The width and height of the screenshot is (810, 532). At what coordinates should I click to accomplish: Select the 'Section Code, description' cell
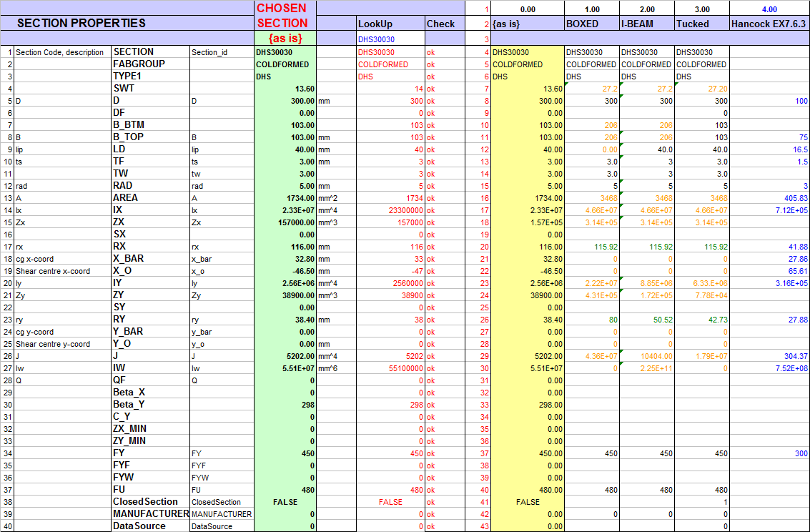click(63, 52)
